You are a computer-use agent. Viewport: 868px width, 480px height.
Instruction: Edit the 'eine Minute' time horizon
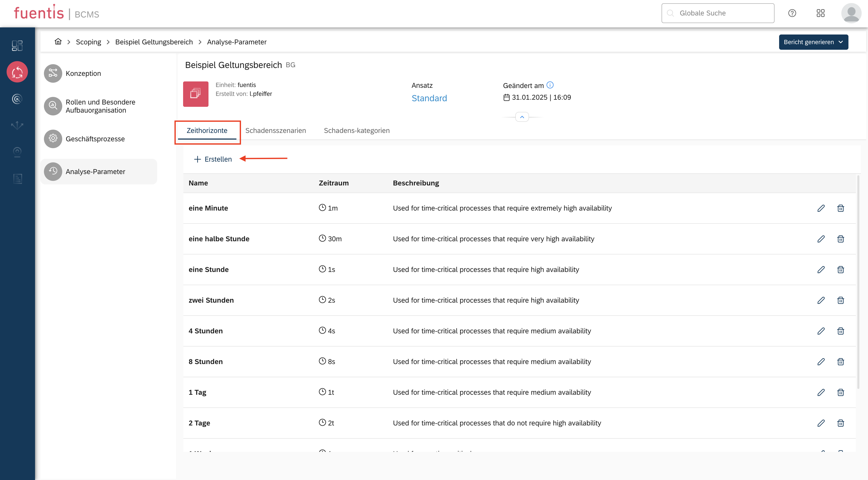pyautogui.click(x=821, y=208)
